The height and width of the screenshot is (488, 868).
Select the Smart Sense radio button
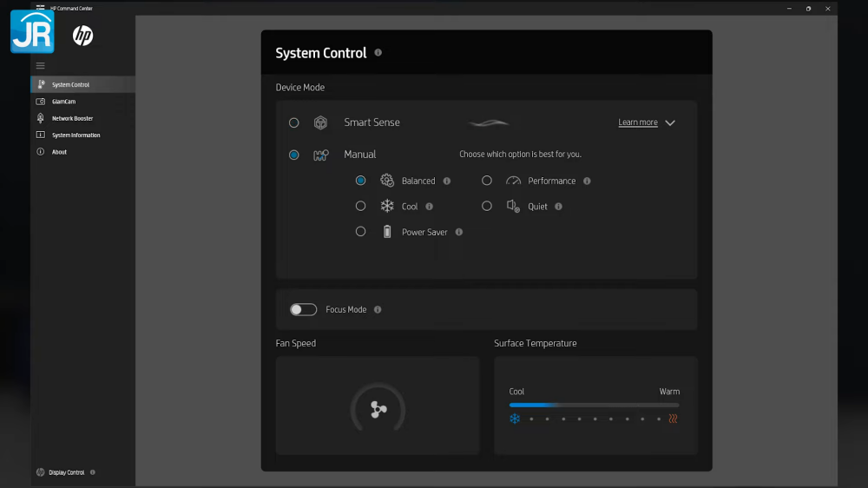(294, 123)
